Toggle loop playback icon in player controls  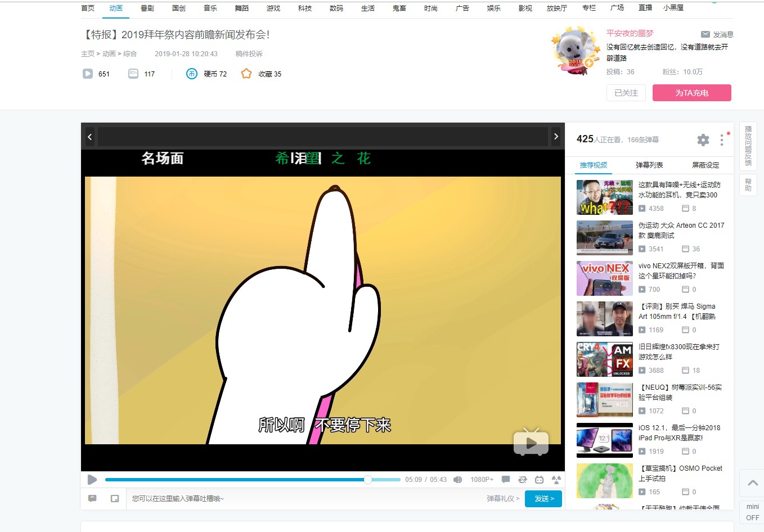[523, 480]
